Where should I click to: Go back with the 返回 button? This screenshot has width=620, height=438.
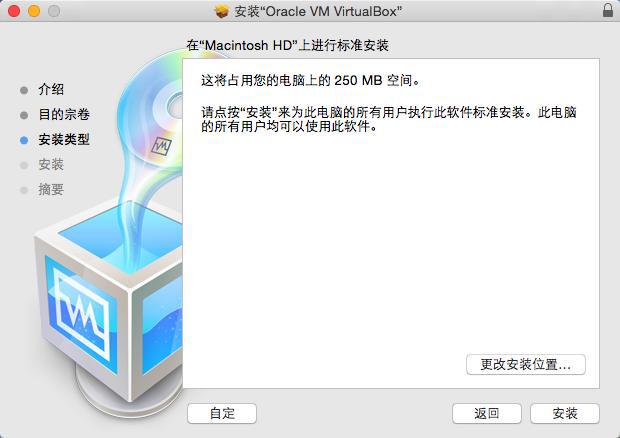487,413
